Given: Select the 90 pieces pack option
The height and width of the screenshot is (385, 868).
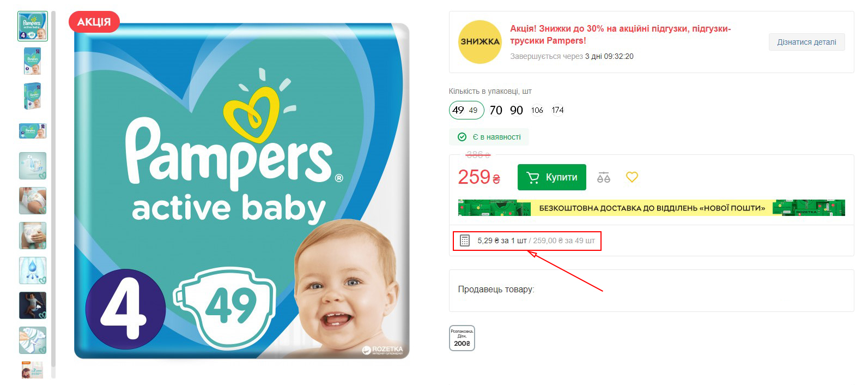Looking at the screenshot, I should (517, 110).
